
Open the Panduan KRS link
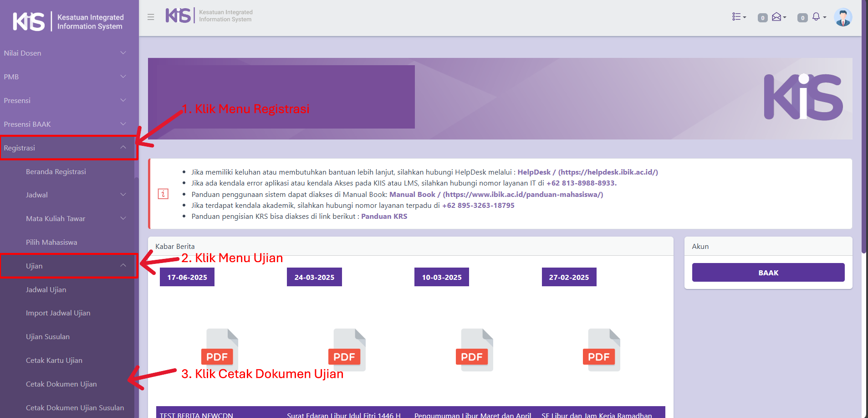coord(384,217)
